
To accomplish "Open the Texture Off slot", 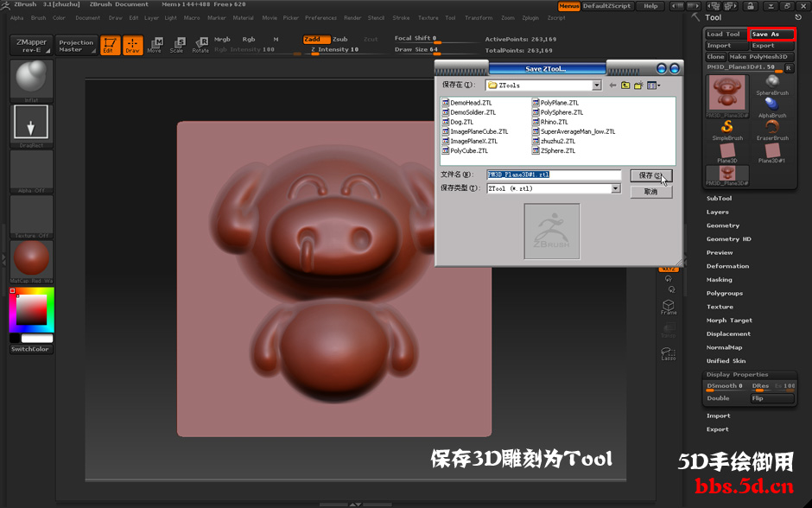I will [31, 216].
